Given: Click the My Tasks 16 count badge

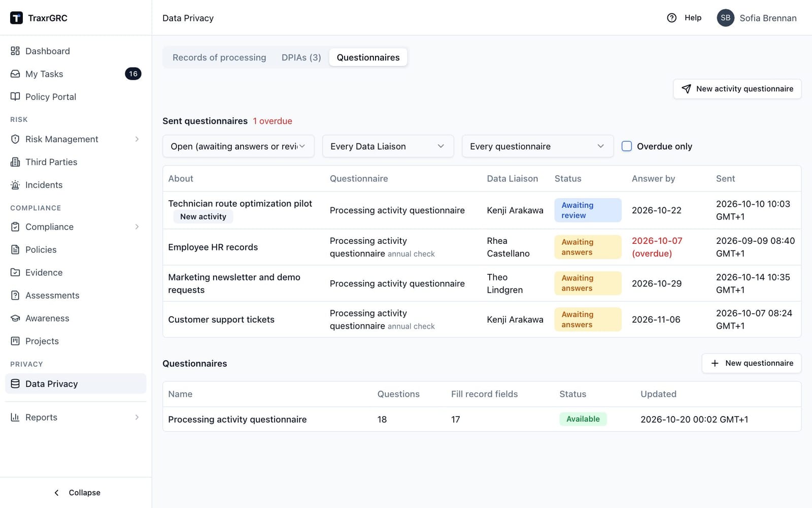Looking at the screenshot, I should point(133,74).
